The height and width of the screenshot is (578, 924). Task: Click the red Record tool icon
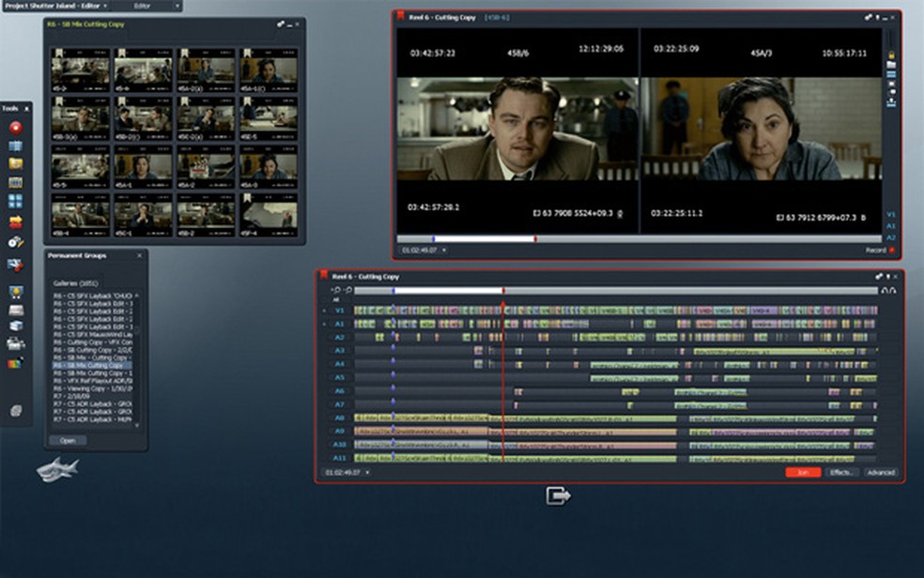pyautogui.click(x=16, y=127)
